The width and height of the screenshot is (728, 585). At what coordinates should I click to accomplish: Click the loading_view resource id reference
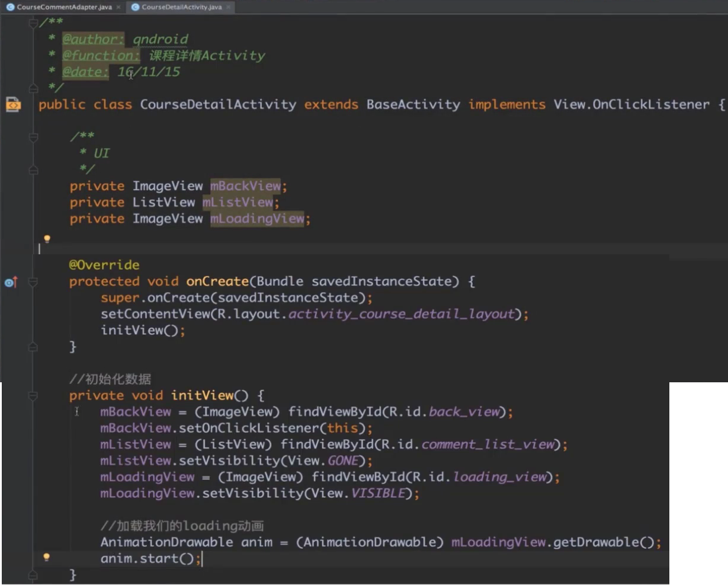coord(499,477)
